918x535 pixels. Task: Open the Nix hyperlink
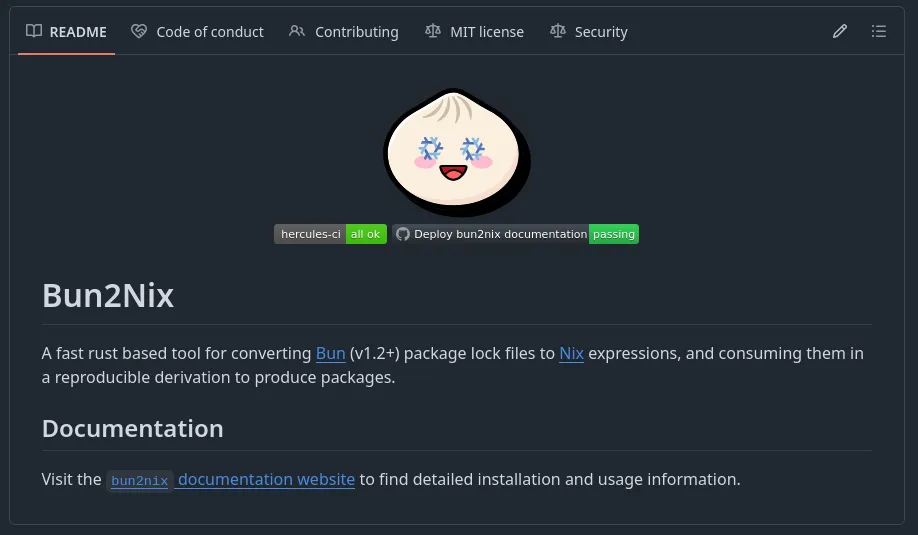(571, 353)
